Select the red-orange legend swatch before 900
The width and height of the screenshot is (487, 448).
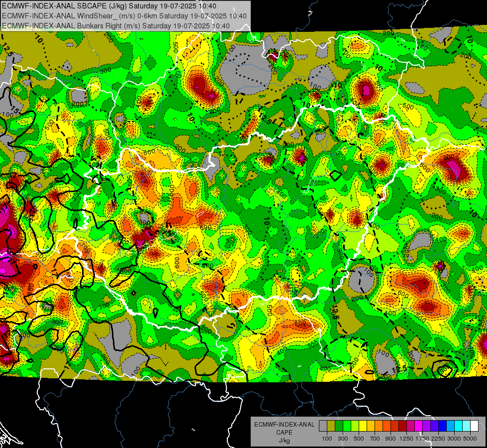387,426
